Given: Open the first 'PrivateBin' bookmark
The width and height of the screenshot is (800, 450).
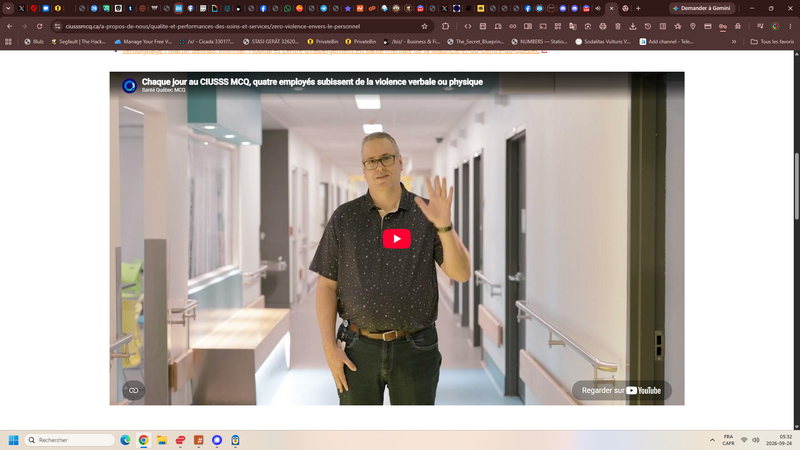Looking at the screenshot, I should click(x=322, y=42).
